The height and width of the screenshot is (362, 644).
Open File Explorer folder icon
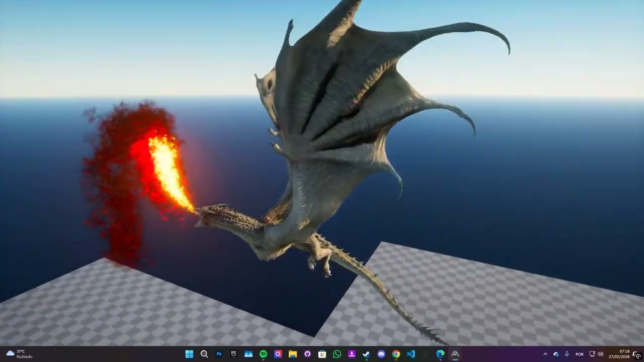click(292, 354)
